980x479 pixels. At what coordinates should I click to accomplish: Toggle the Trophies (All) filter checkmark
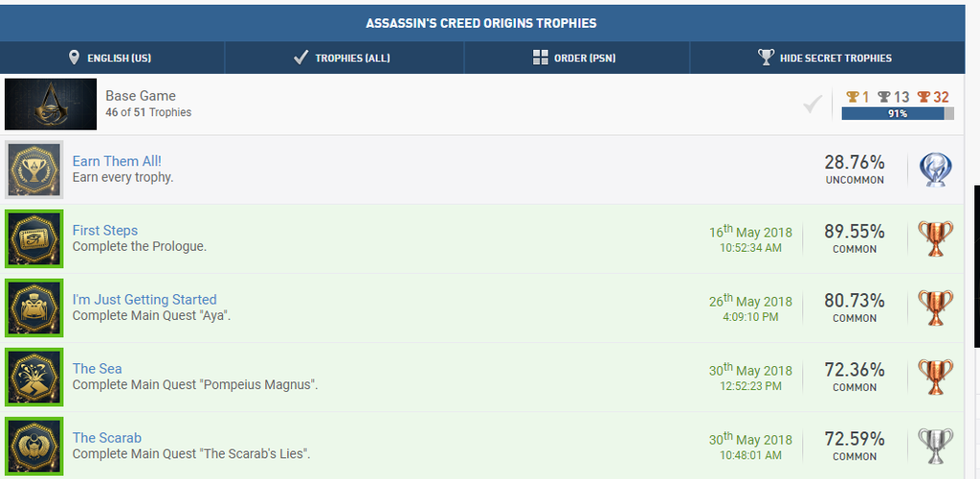301,58
